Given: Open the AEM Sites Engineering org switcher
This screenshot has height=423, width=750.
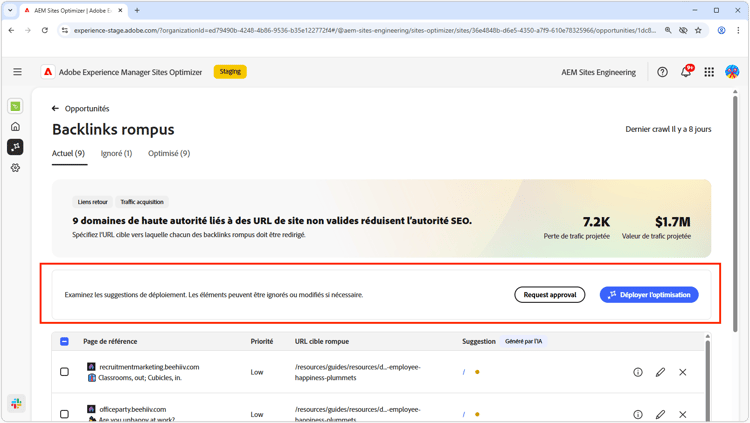Looking at the screenshot, I should 598,72.
